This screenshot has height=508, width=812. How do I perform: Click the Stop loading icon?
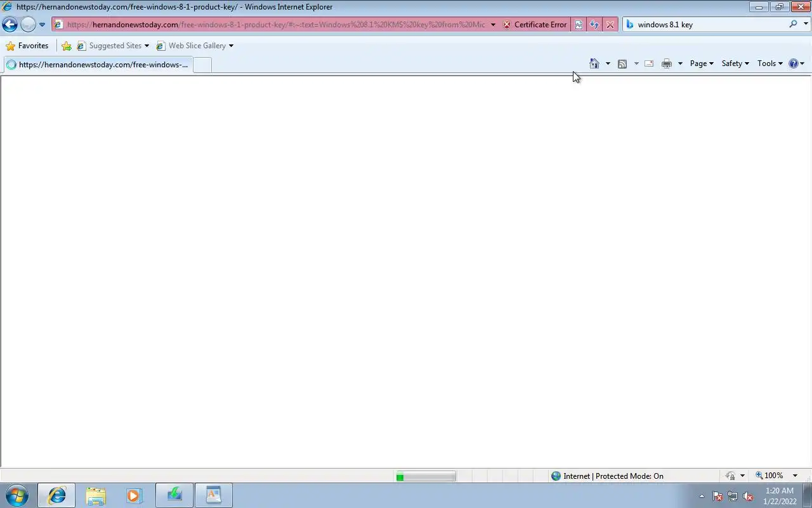click(610, 25)
